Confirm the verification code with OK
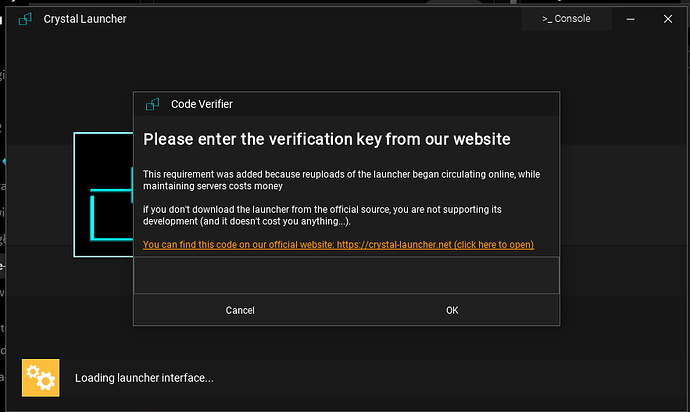This screenshot has width=690, height=412. click(452, 310)
